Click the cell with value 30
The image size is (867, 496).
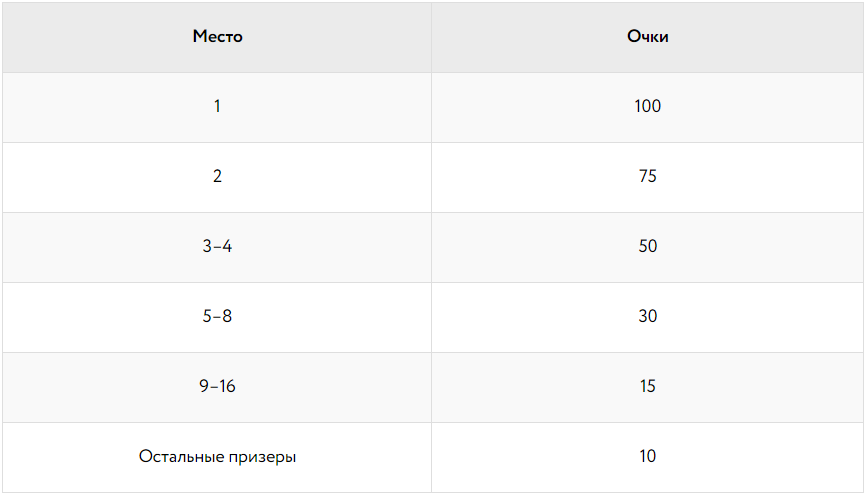647,316
